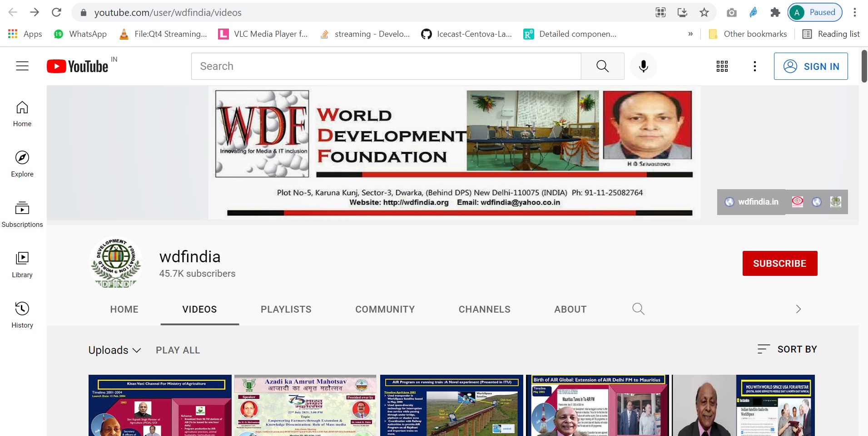The width and height of the screenshot is (868, 436).
Task: Open the Kisan Vani video thumbnail
Action: point(160,405)
